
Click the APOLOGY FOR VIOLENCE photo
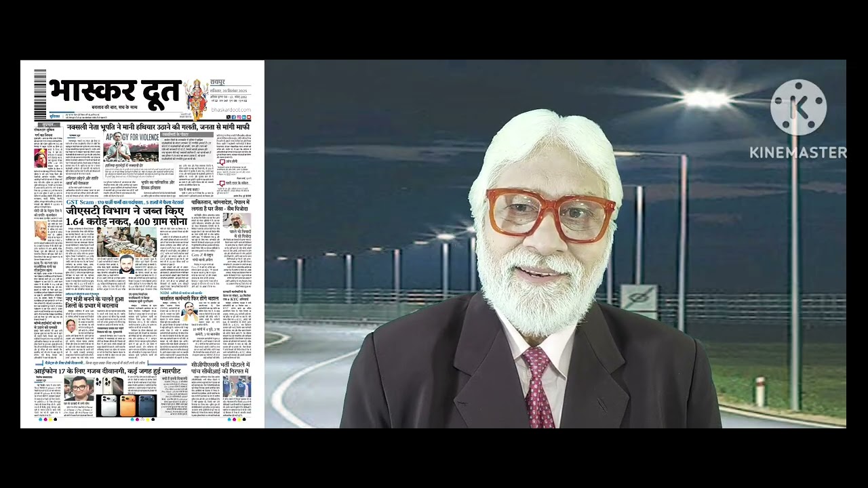pyautogui.click(x=131, y=146)
